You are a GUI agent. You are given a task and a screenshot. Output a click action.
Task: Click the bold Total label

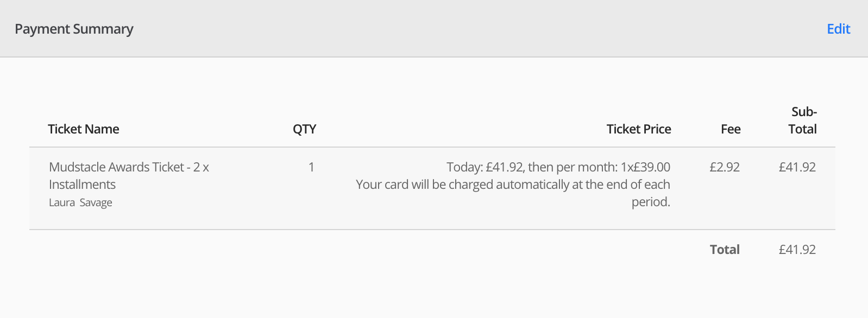725,250
